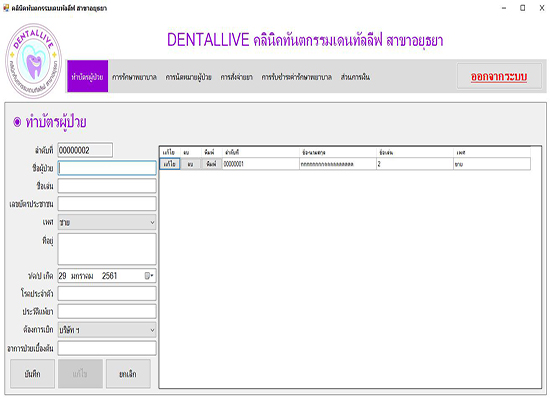Click the ลำดับที่ number field 00000002
550x400 pixels.
[x=85, y=150]
